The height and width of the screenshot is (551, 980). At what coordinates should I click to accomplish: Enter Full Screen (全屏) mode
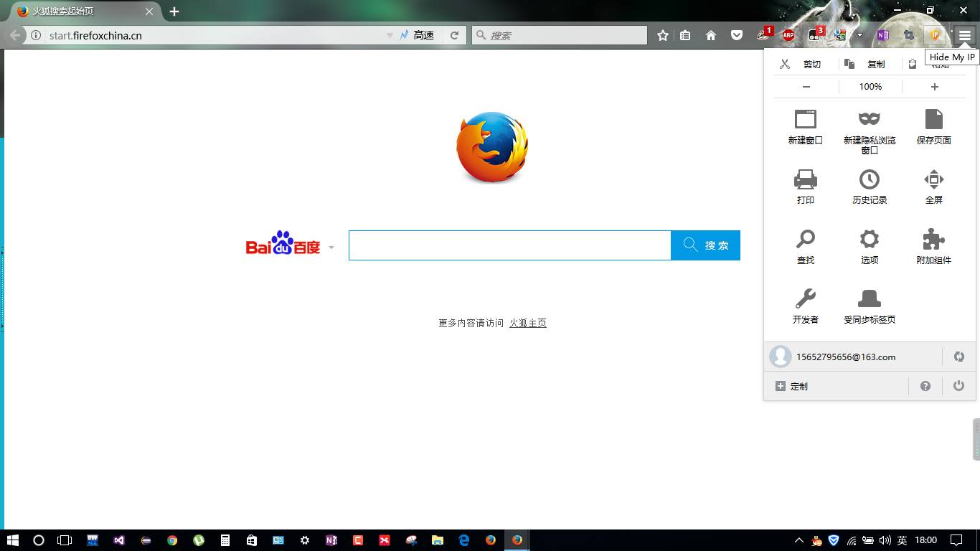(933, 187)
